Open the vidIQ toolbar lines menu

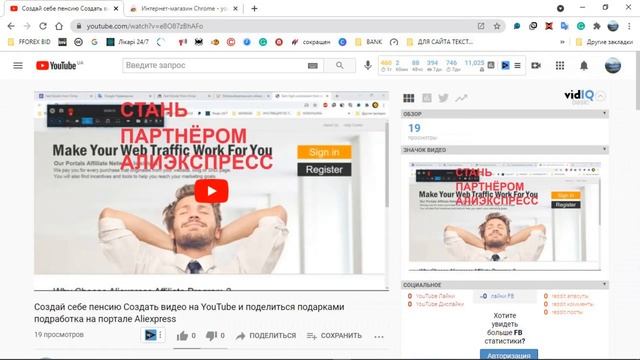pyautogui.click(x=517, y=65)
